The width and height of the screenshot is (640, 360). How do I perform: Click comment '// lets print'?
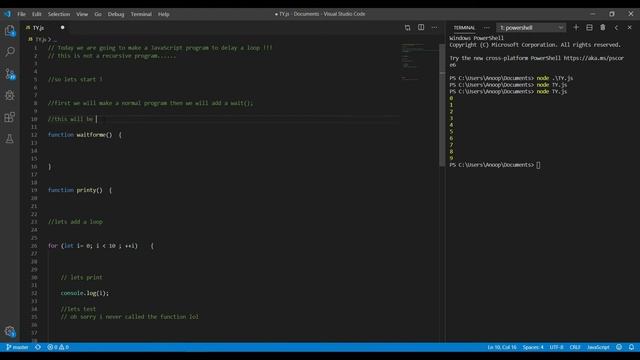pyautogui.click(x=82, y=277)
